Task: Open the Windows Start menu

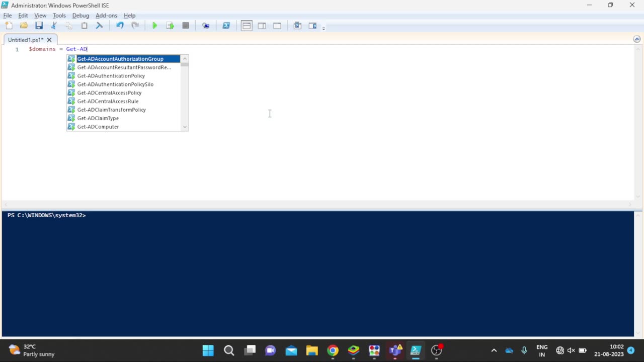Action: (x=208, y=350)
